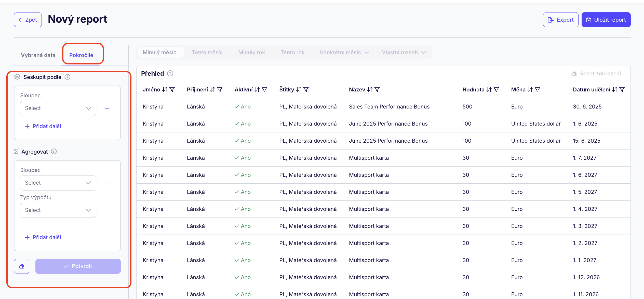The image size is (644, 299).
Task: Click the Uložit report button
Action: [x=606, y=20]
